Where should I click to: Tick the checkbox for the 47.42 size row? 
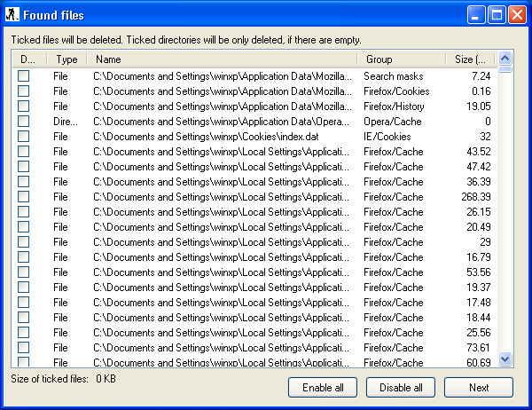[x=24, y=167]
